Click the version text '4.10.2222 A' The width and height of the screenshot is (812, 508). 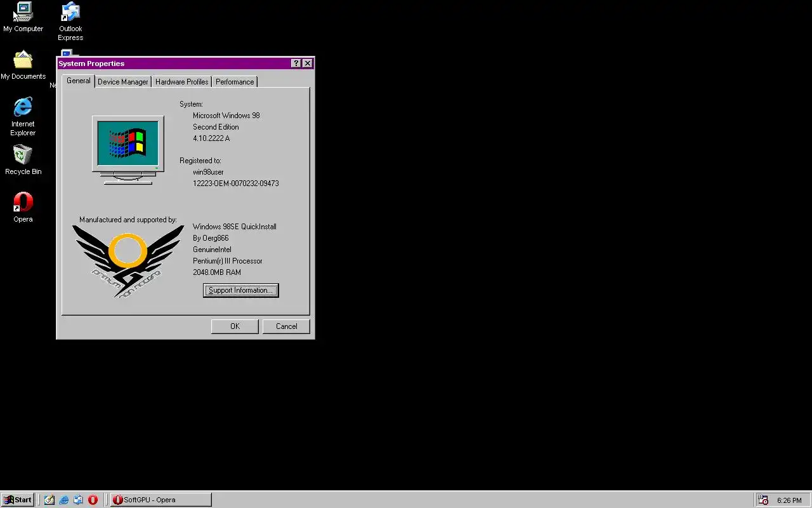tap(211, 138)
